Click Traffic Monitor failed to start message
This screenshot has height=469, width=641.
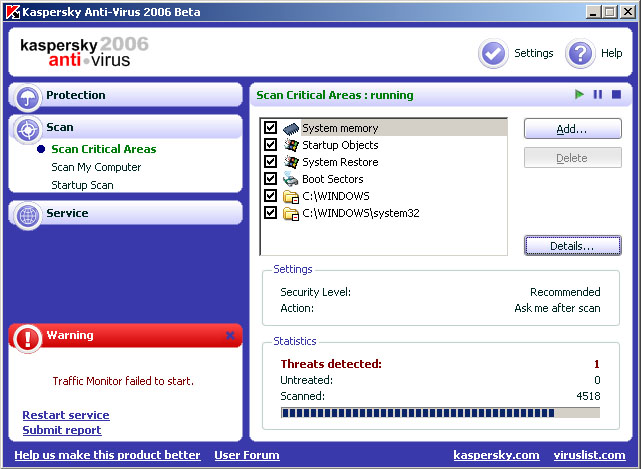123,381
